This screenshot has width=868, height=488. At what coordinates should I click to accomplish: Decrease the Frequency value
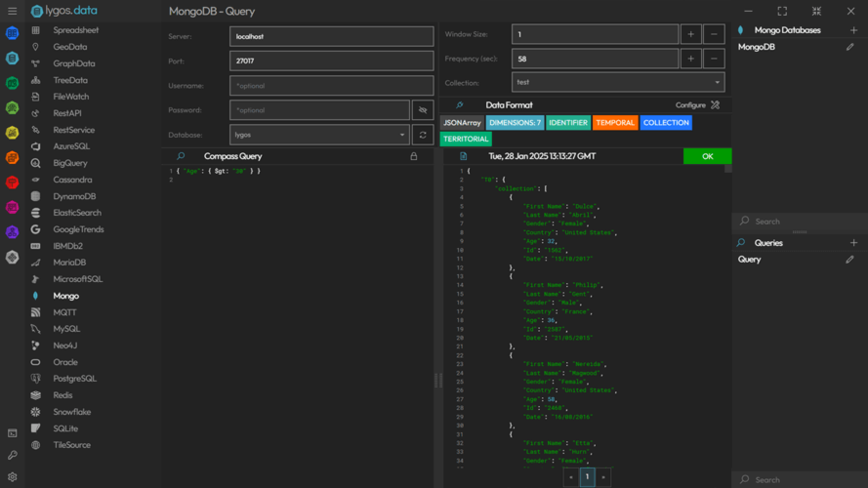tap(714, 59)
